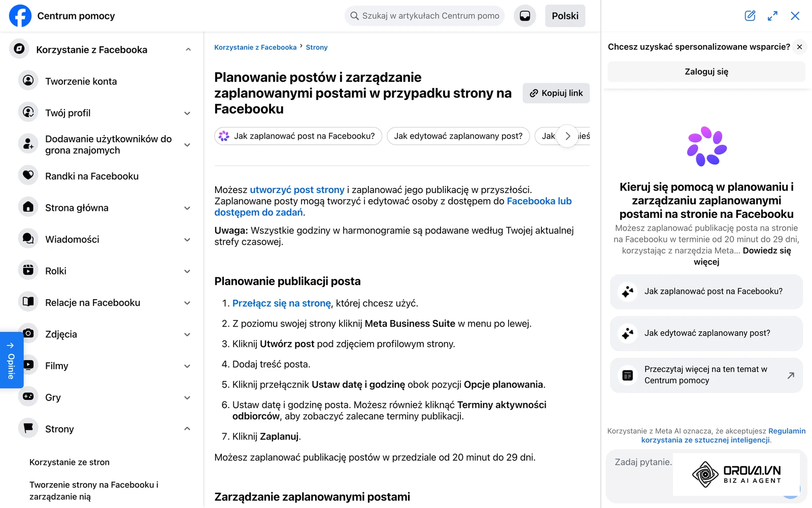The width and height of the screenshot is (812, 508).
Task: Open the Przełącz się na stronę link
Action: (282, 303)
